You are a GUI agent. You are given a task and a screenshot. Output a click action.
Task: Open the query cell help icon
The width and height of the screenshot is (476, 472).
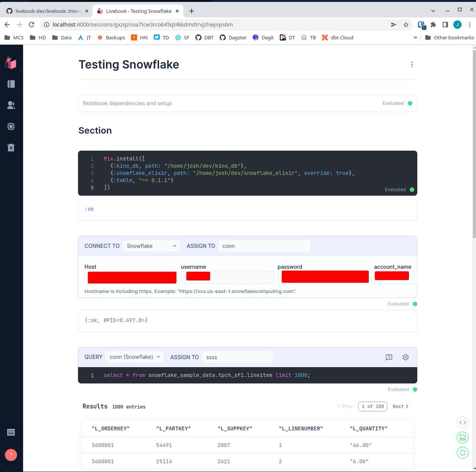click(x=389, y=357)
